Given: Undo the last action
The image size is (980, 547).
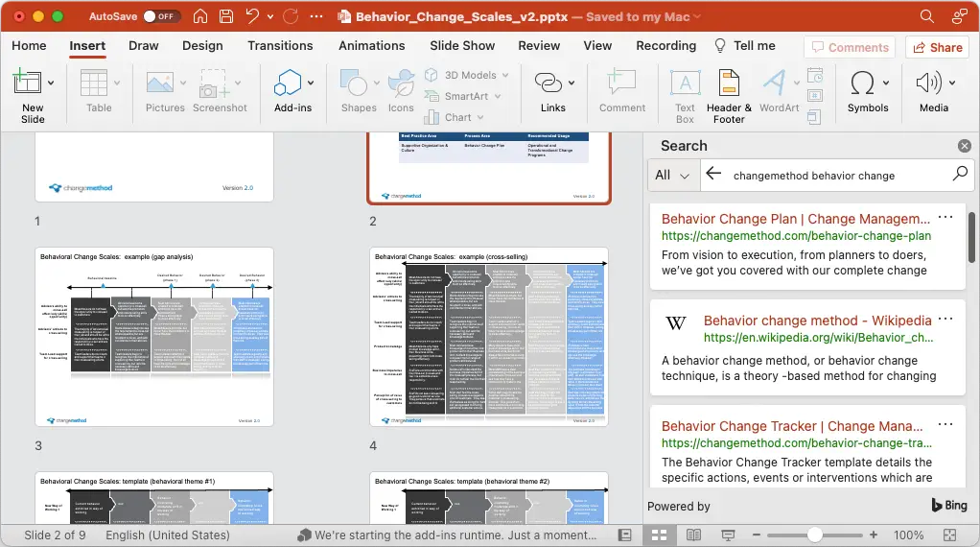Looking at the screenshot, I should coord(252,16).
